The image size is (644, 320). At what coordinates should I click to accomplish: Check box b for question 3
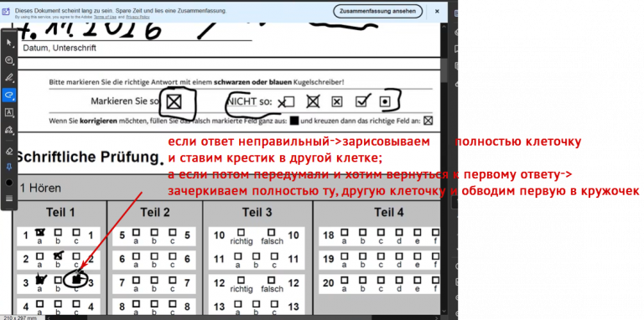point(59,280)
